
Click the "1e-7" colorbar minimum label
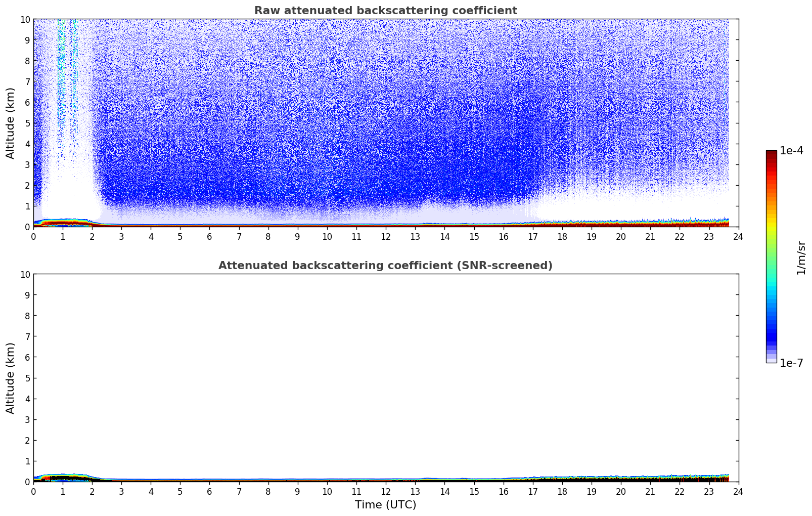791,363
